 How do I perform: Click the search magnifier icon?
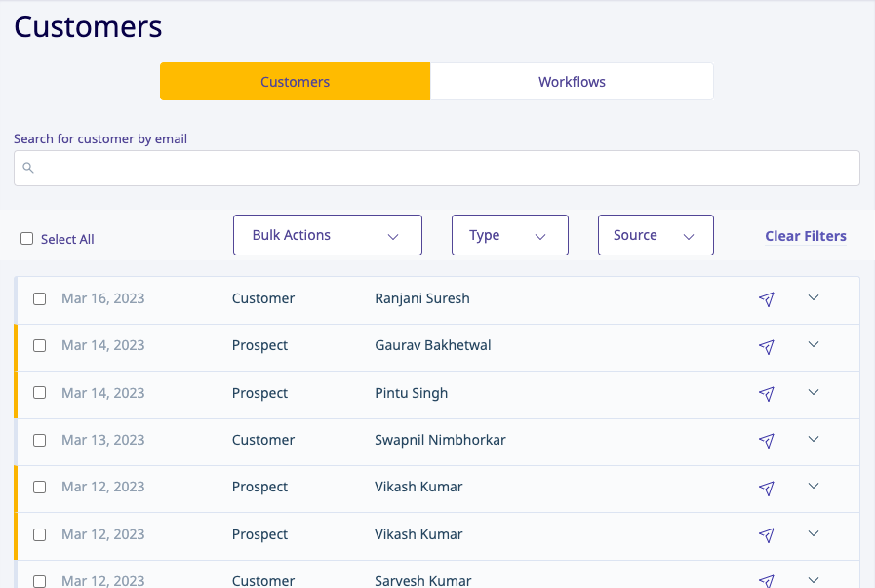click(28, 168)
